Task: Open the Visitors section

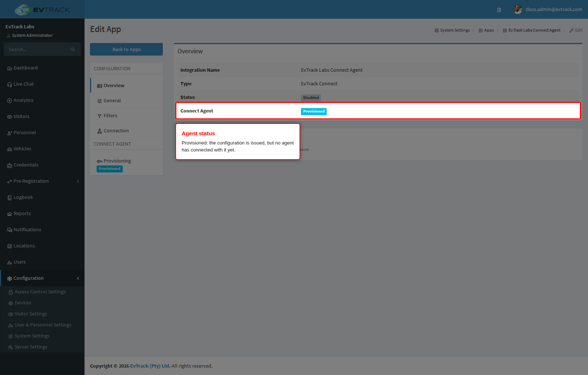Action: click(x=42, y=117)
